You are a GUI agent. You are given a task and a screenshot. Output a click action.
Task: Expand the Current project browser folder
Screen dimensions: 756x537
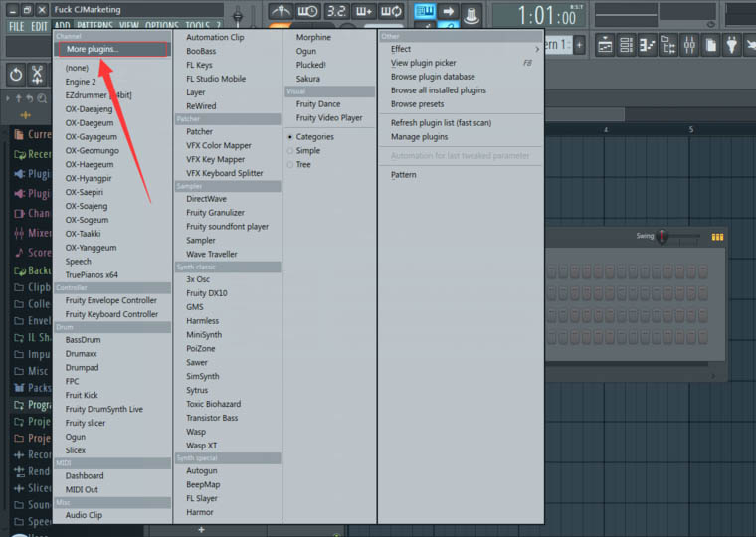pos(32,134)
